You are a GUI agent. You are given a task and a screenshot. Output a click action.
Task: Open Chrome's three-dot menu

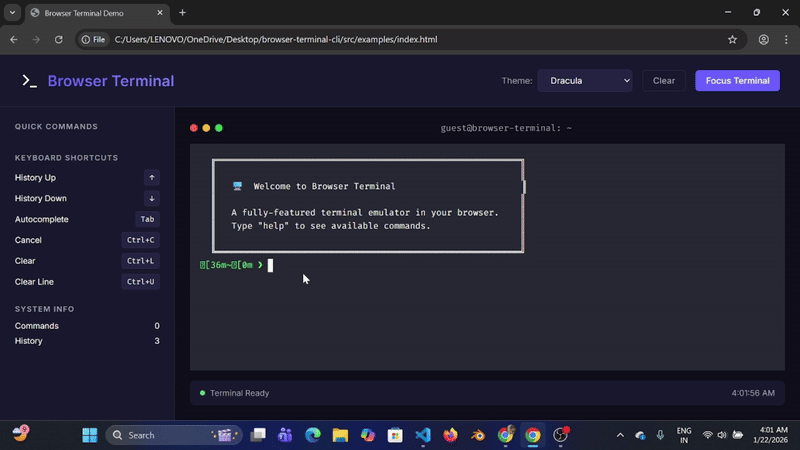click(786, 39)
